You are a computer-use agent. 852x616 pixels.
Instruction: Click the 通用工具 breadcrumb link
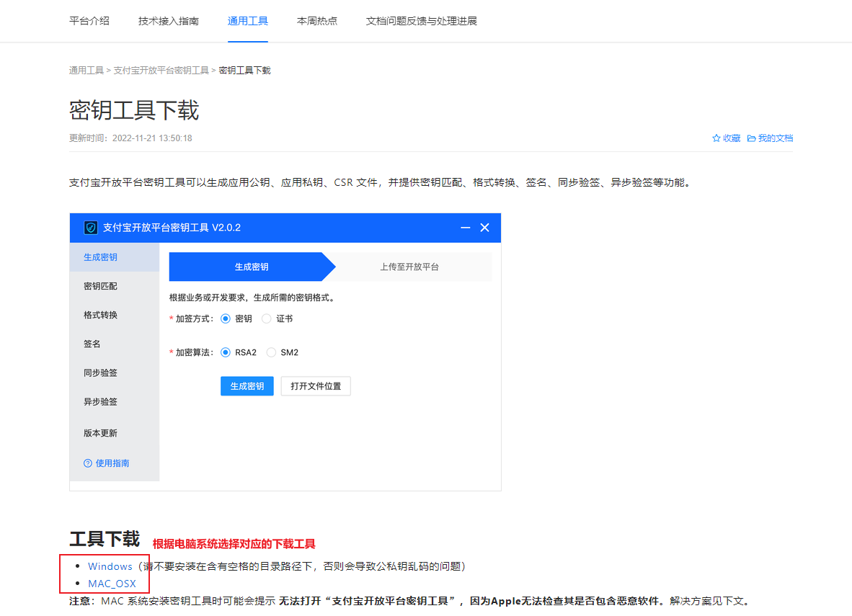coord(86,71)
